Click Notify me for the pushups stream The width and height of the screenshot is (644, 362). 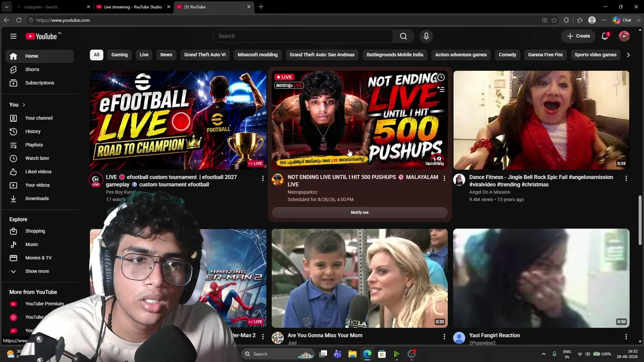pos(360,213)
